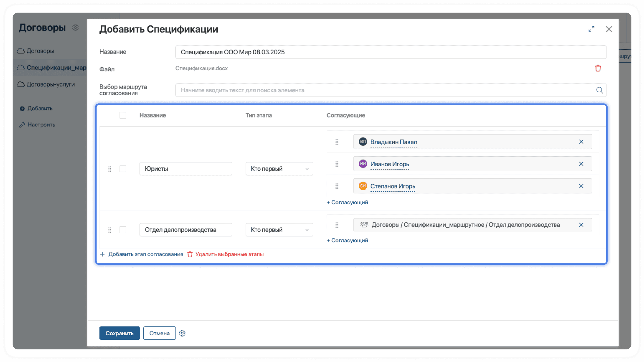Remove approver Степанов Игорь

pyautogui.click(x=581, y=186)
